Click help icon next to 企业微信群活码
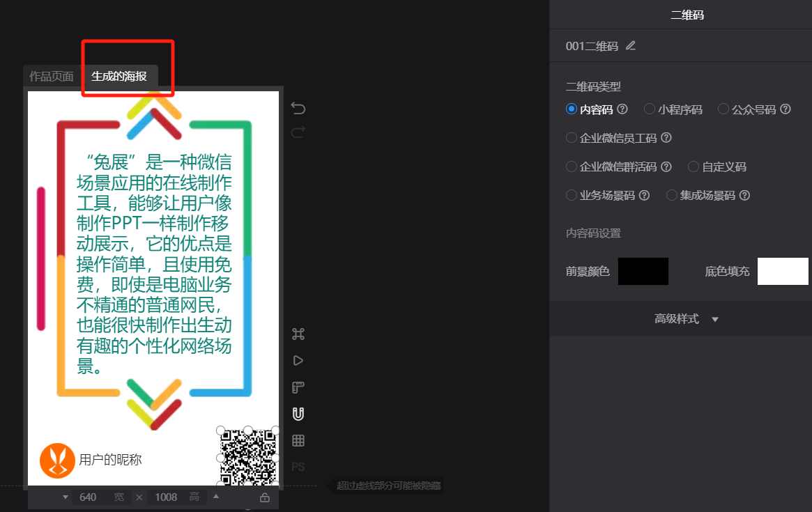The width and height of the screenshot is (812, 512). [666, 166]
